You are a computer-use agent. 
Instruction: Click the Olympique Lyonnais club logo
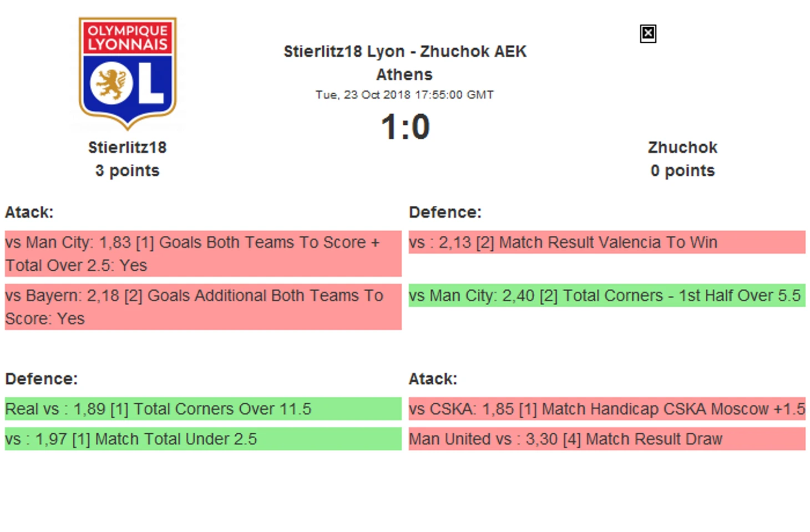[128, 73]
